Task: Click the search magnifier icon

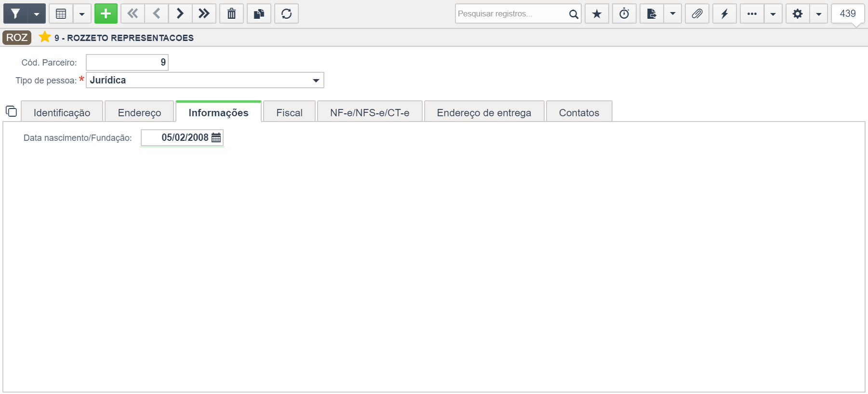Action: point(574,14)
